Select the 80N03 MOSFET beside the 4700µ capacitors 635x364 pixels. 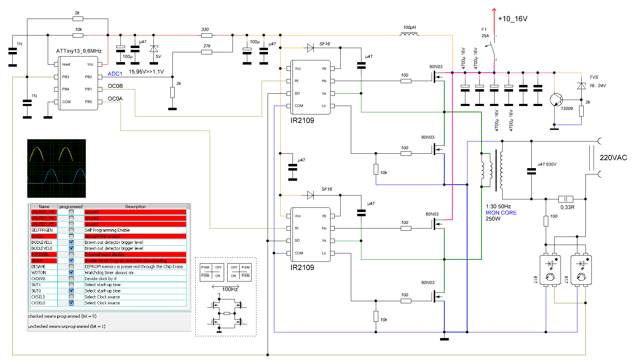[437, 77]
